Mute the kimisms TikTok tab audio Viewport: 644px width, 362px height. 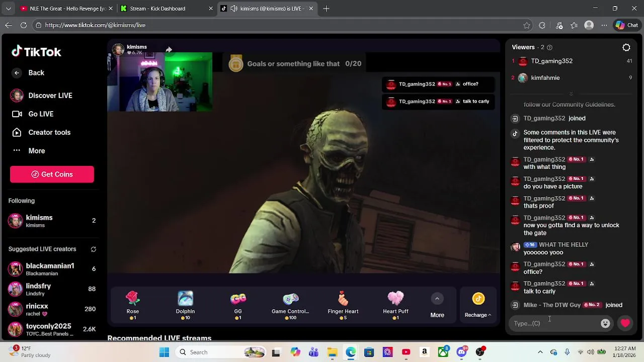pyautogui.click(x=234, y=9)
